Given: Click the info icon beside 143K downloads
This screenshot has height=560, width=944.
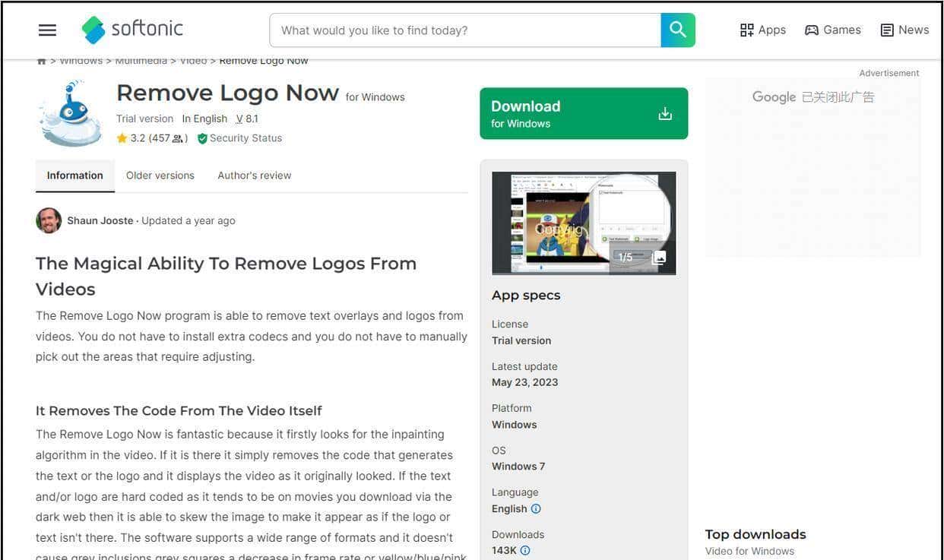Looking at the screenshot, I should pyautogui.click(x=525, y=551).
